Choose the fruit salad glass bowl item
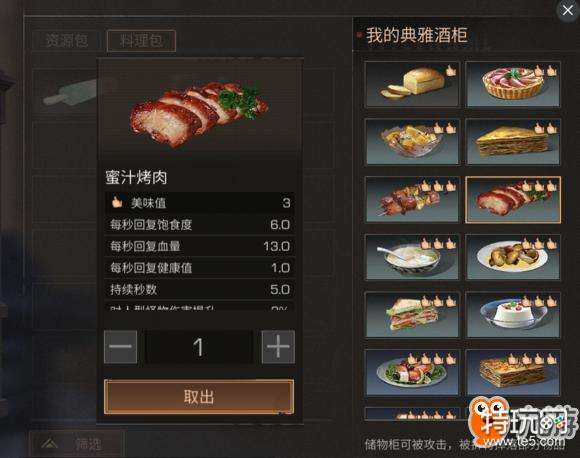This screenshot has width=580, height=458. pyautogui.click(x=412, y=142)
